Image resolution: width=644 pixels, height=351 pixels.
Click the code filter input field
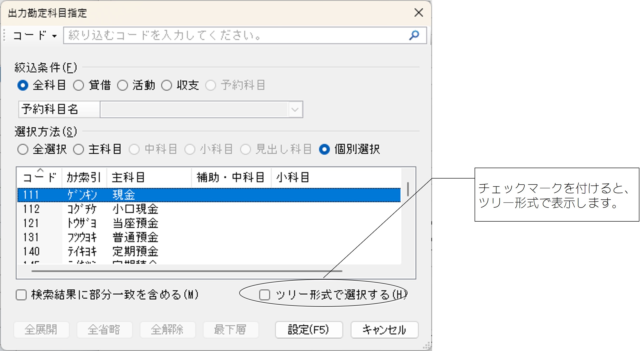(x=235, y=35)
